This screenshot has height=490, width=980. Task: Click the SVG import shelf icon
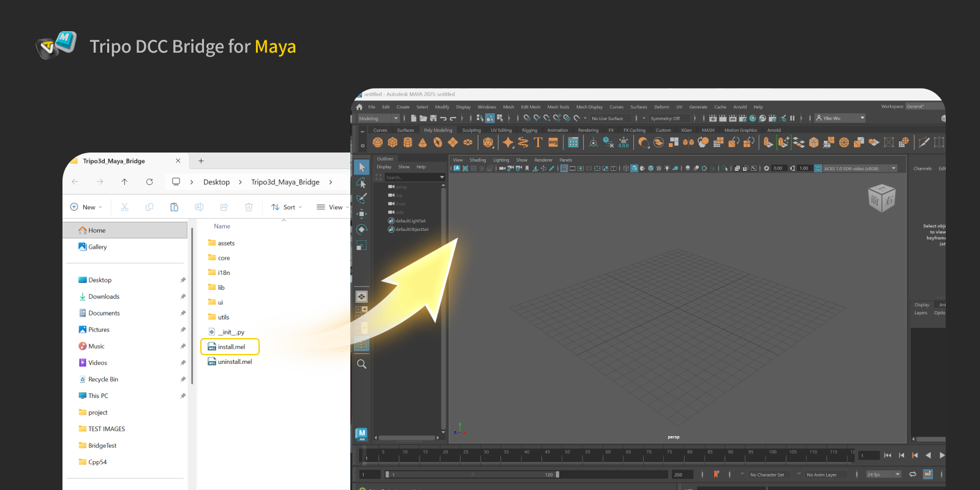tap(553, 143)
